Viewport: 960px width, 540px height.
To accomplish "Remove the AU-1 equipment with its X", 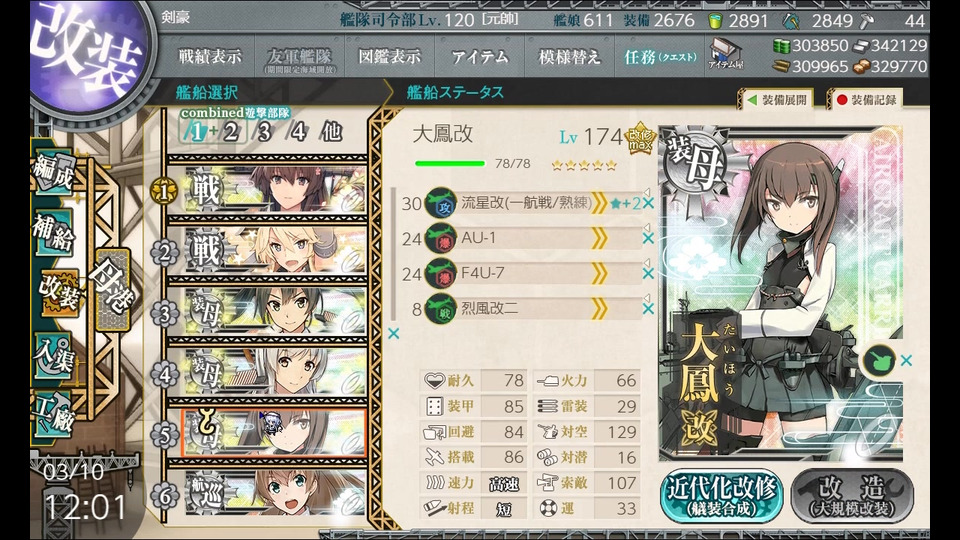I will 648,238.
